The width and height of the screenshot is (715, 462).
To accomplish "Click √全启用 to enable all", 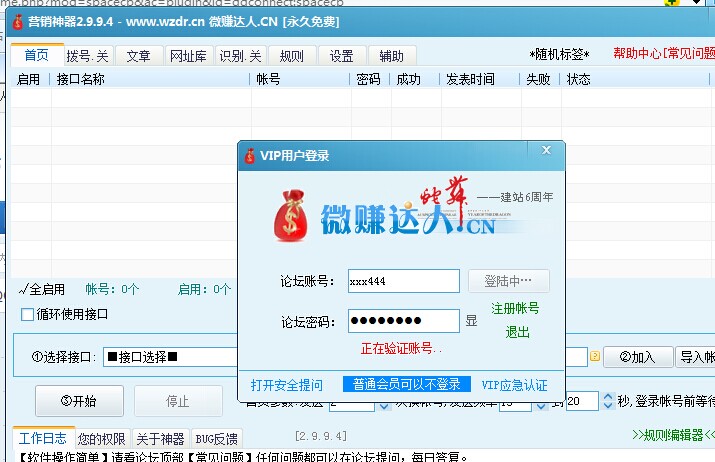I will 42,289.
